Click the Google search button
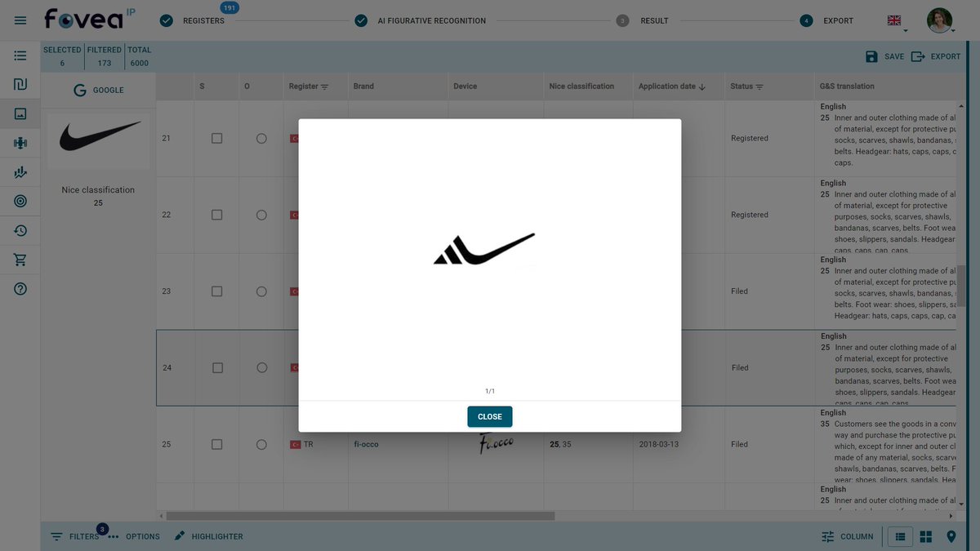 (x=98, y=91)
